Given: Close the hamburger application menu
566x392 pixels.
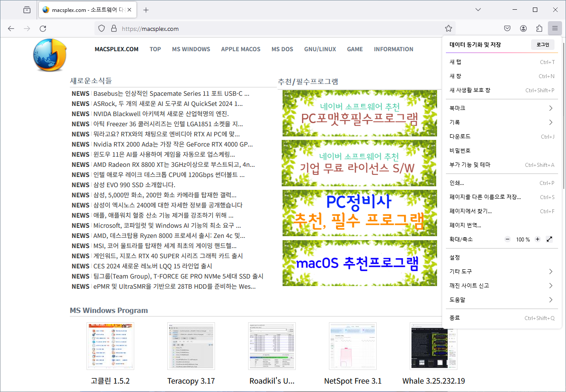Looking at the screenshot, I should (x=555, y=28).
